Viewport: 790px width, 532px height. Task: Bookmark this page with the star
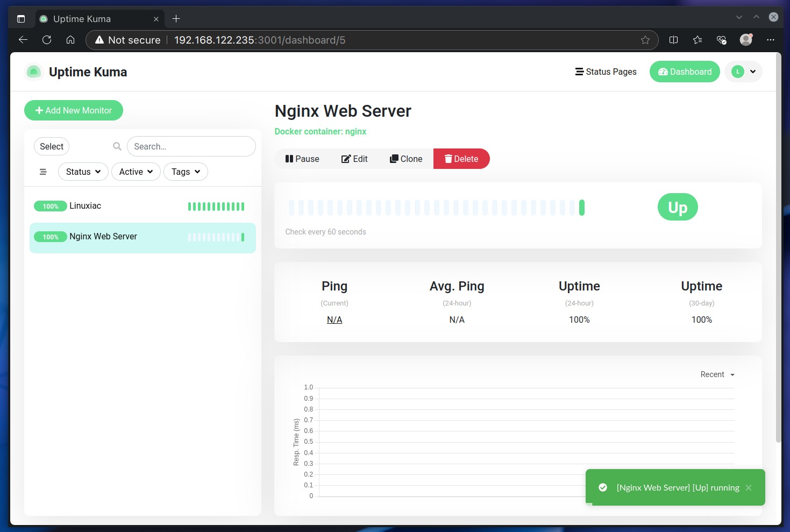(x=645, y=40)
